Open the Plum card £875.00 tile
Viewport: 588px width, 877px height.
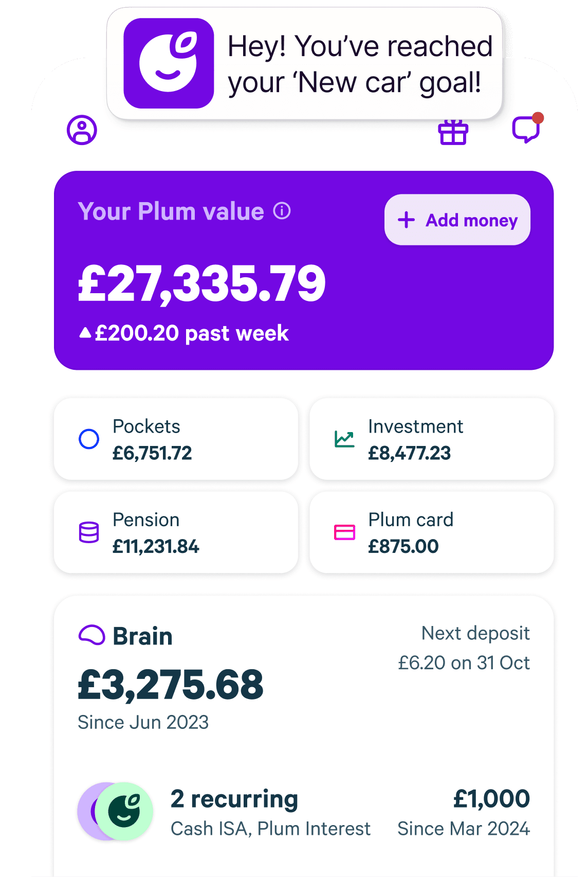pyautogui.click(x=432, y=532)
